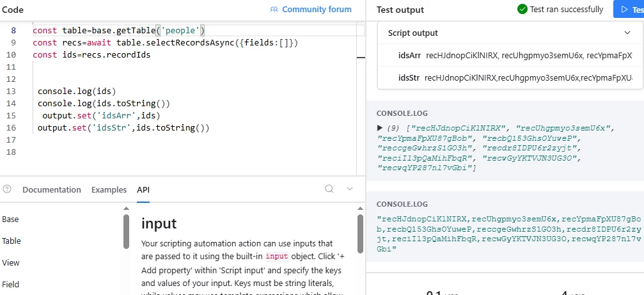Click the blue Test button
The height and width of the screenshot is (295, 644).
coord(629,9)
